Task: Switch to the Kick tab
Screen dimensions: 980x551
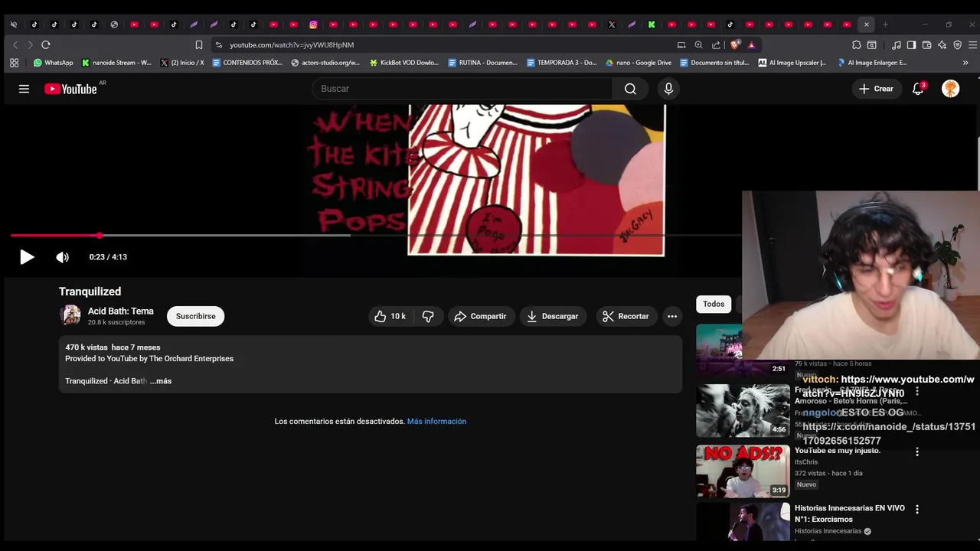Action: (652, 24)
